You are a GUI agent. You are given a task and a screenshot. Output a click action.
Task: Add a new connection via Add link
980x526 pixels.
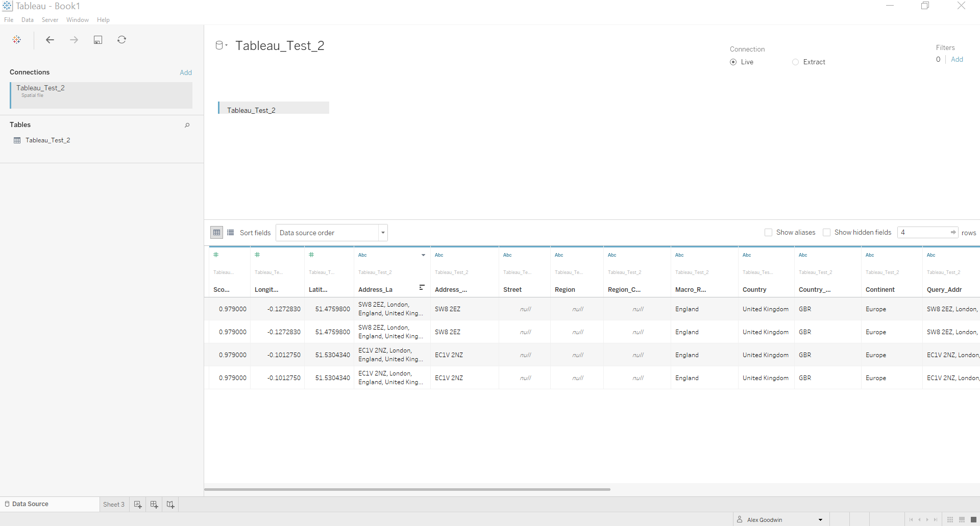186,72
